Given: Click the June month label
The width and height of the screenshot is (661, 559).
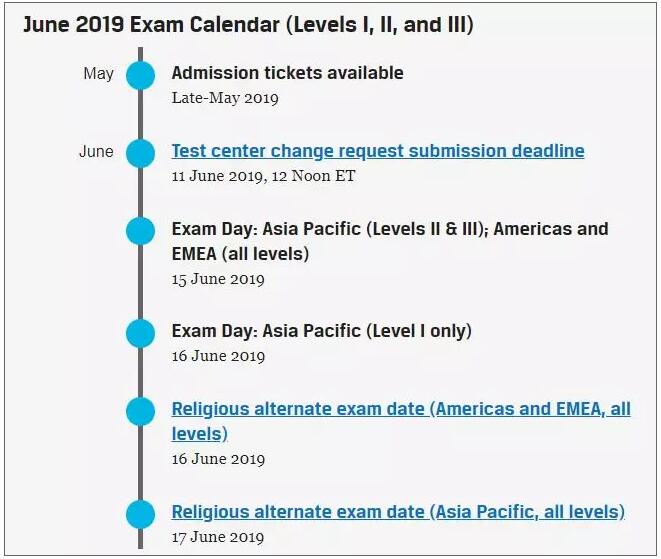Looking at the screenshot, I should [96, 152].
